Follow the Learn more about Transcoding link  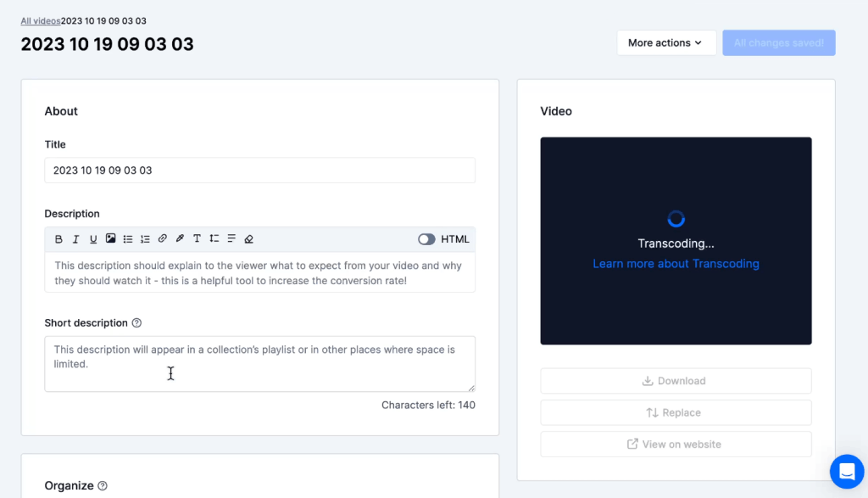676,263
